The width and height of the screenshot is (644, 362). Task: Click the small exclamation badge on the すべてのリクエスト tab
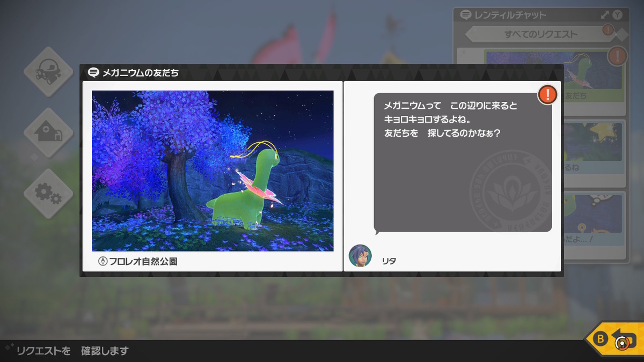pyautogui.click(x=608, y=29)
